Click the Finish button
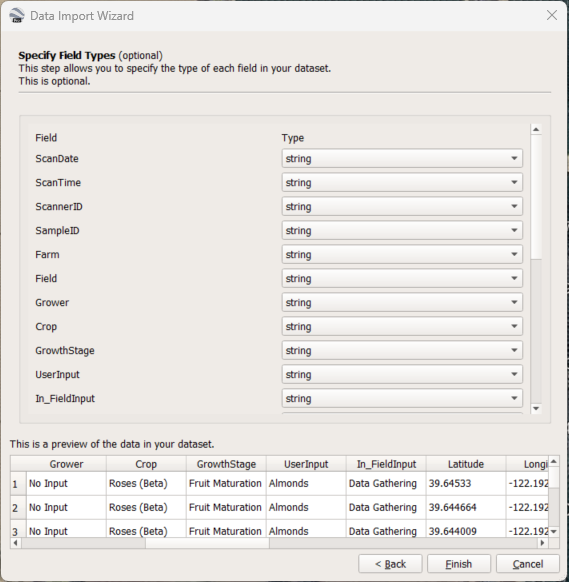Viewport: 569px width, 582px height. pos(459,564)
